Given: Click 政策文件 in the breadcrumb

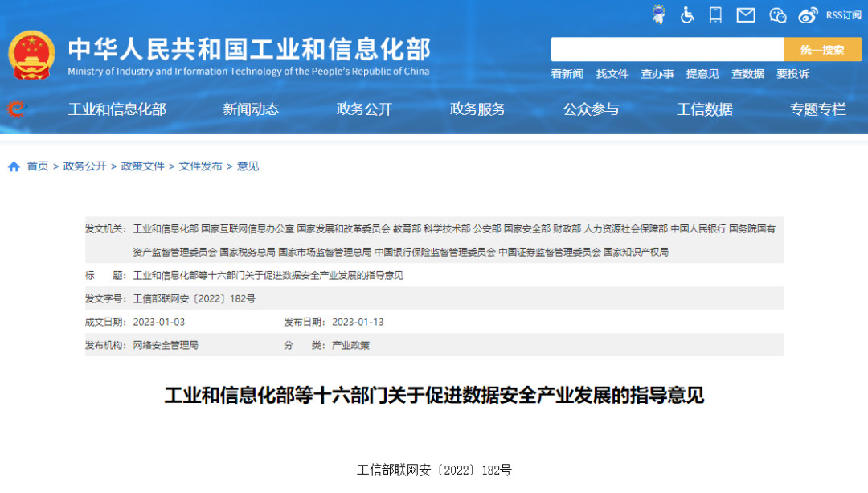Looking at the screenshot, I should coord(142,166).
